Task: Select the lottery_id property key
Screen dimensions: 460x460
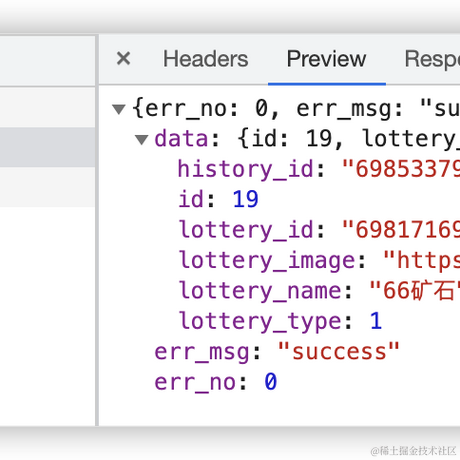Action: pyautogui.click(x=246, y=230)
